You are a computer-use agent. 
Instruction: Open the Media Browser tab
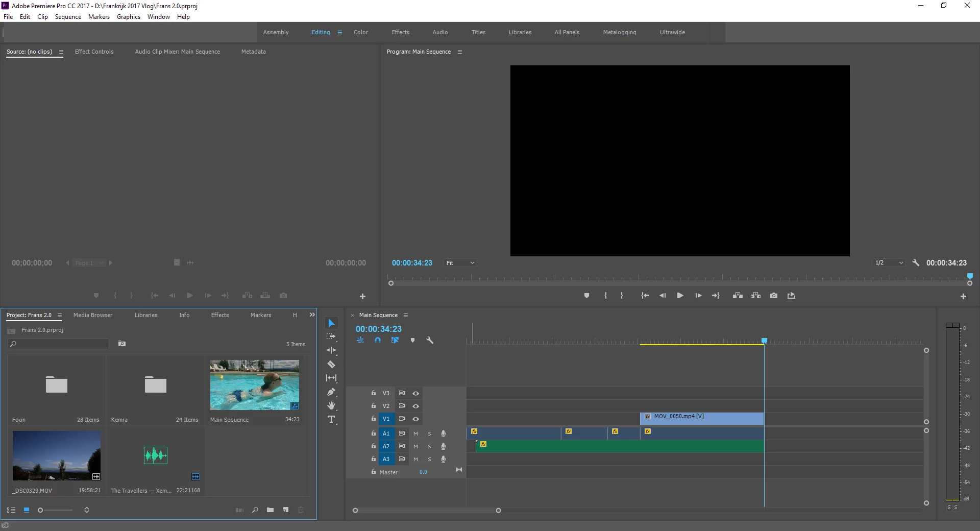coord(93,315)
